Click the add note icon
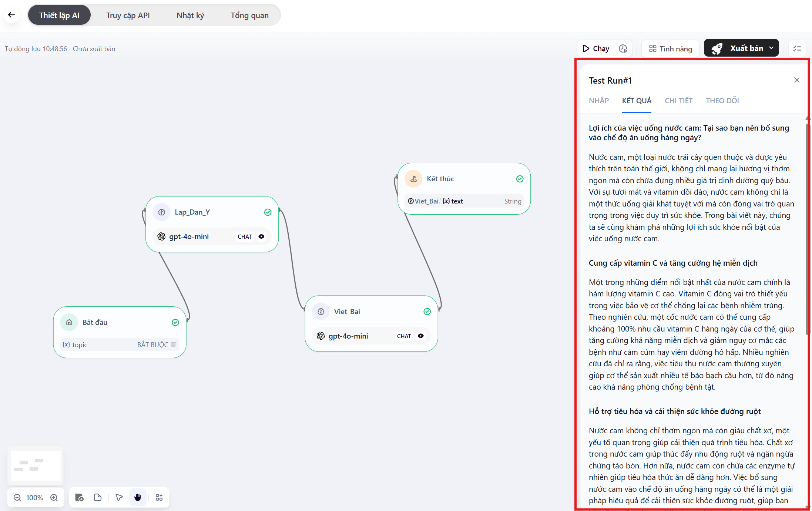The width and height of the screenshot is (812, 511). tap(98, 498)
